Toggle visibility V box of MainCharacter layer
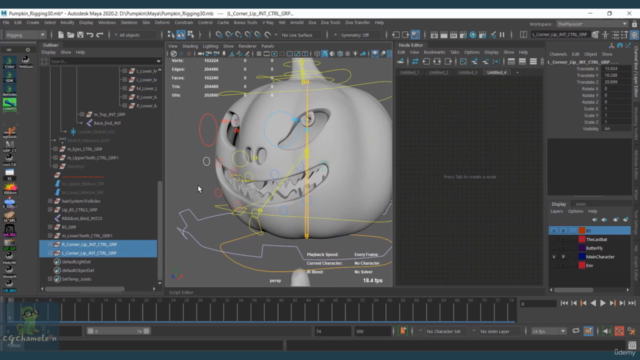The image size is (640, 360). (x=553, y=257)
